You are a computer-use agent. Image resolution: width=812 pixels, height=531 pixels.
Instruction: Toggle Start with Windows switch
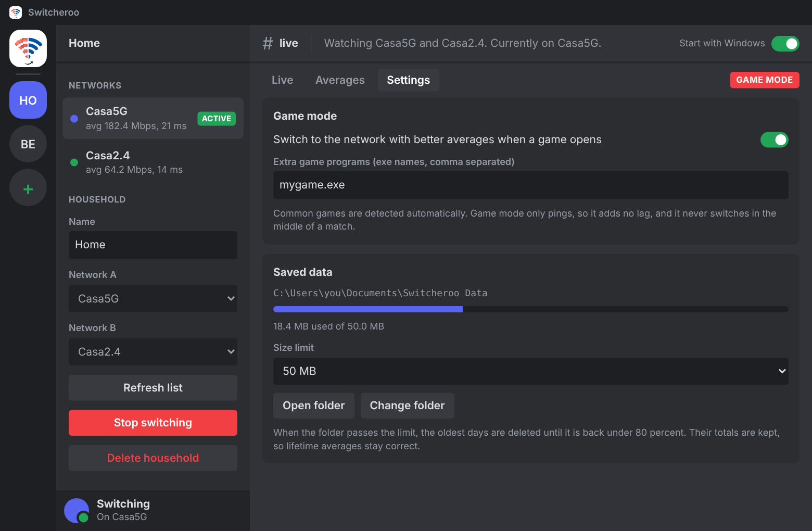(x=785, y=44)
